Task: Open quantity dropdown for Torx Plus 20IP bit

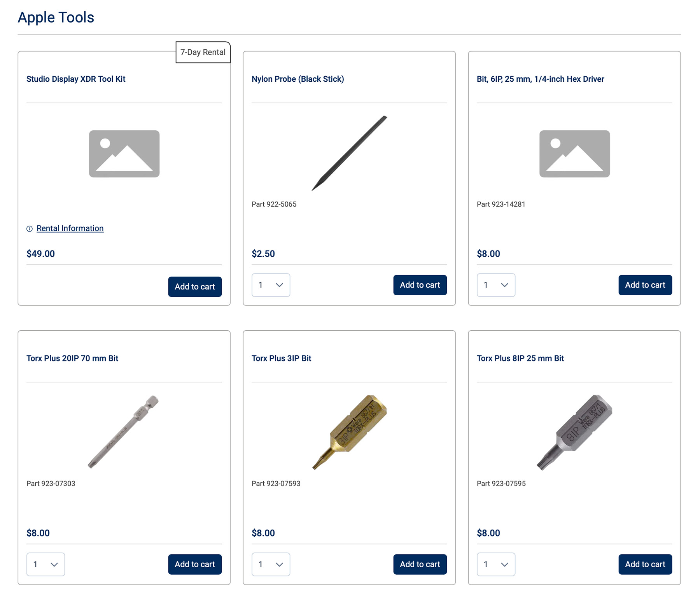Action: (x=45, y=565)
